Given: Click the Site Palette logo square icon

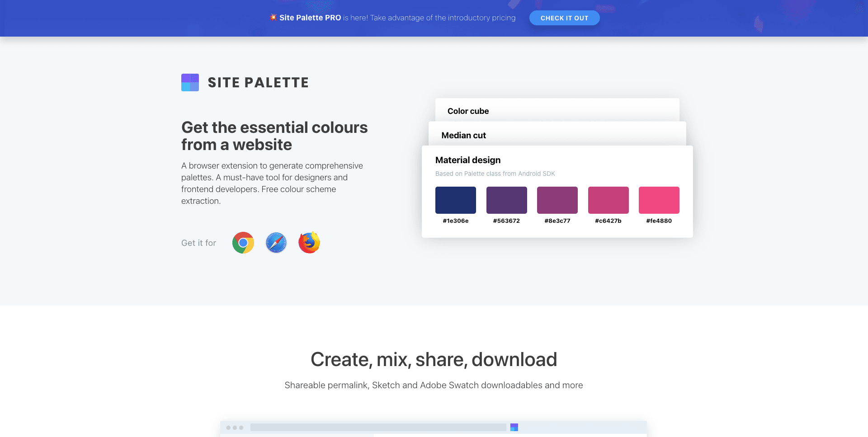Looking at the screenshot, I should (190, 82).
